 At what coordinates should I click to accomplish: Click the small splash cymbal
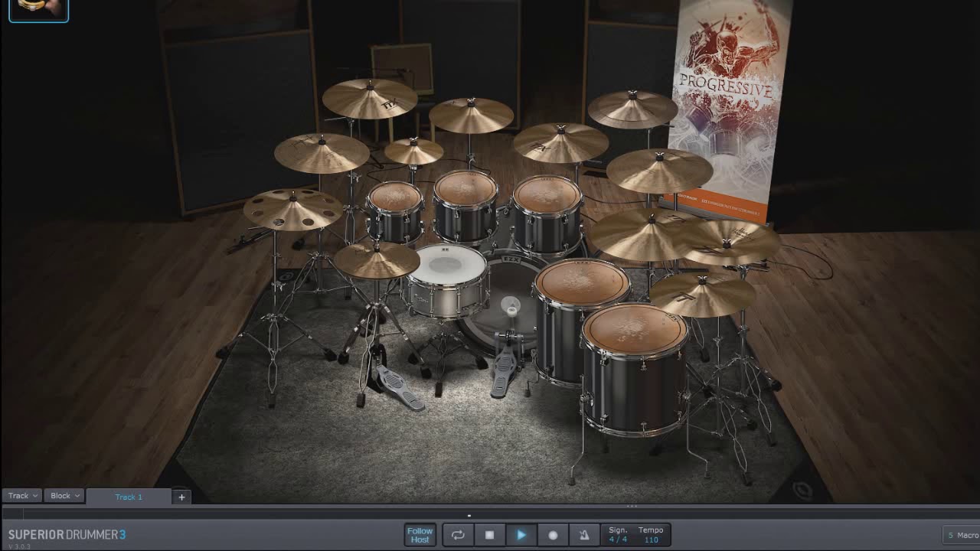pos(414,151)
